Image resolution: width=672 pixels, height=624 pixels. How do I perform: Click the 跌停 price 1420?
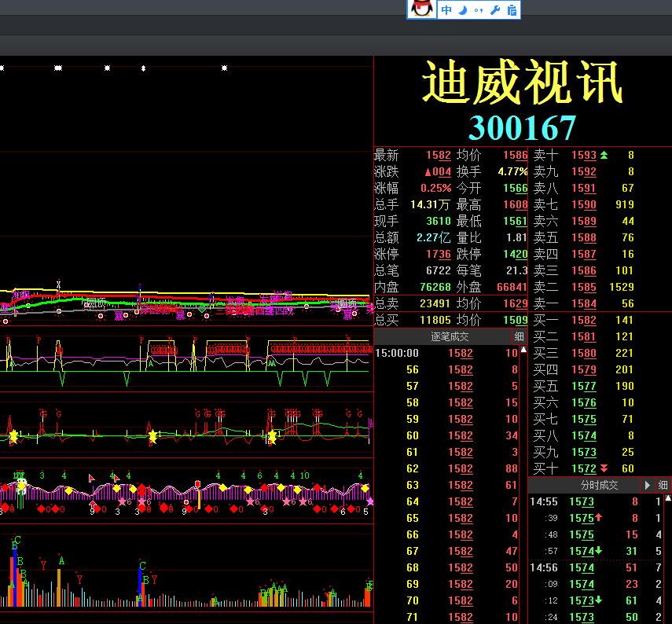[x=515, y=254]
